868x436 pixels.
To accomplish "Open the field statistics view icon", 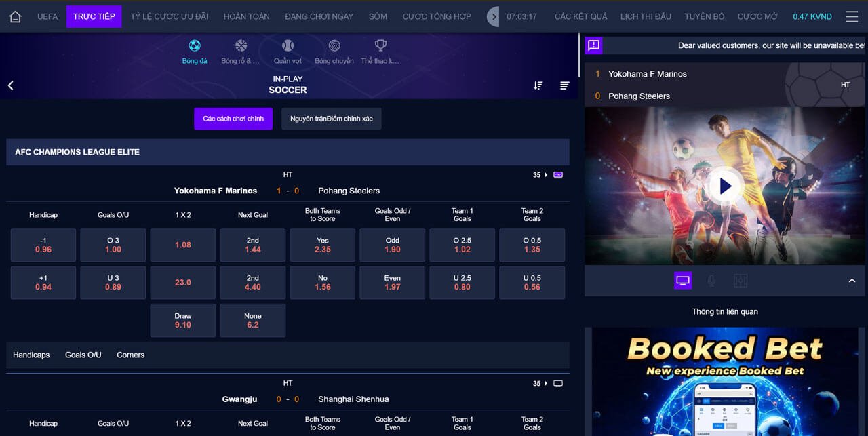I will 741,280.
